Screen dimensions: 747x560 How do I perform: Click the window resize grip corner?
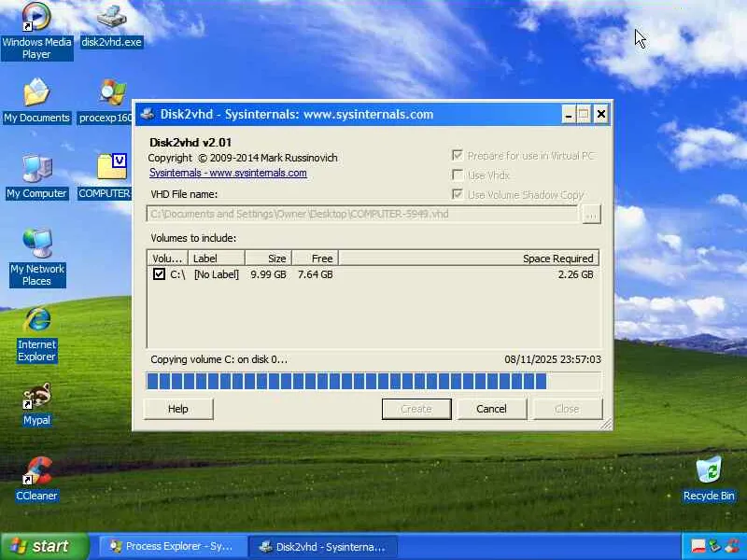point(606,424)
